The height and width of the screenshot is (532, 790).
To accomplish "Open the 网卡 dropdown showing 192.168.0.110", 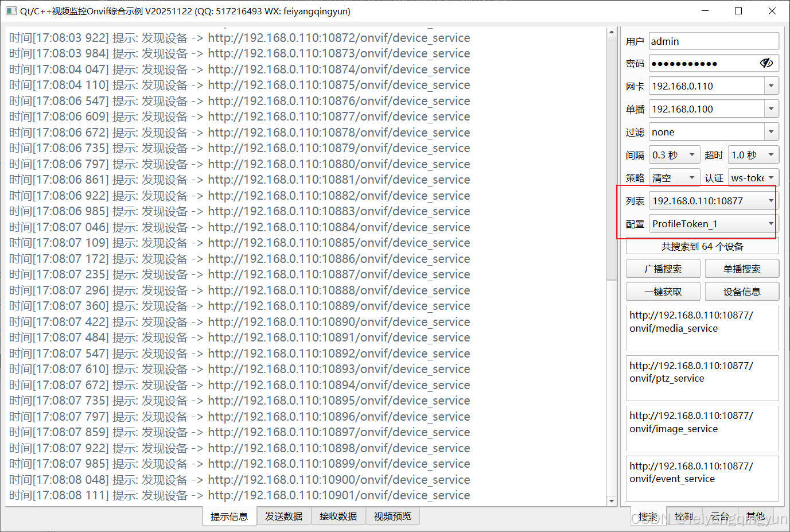I will (x=714, y=86).
